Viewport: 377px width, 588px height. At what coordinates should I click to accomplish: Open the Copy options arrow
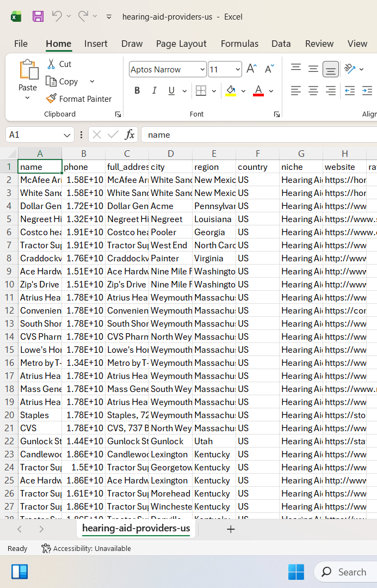(x=92, y=81)
